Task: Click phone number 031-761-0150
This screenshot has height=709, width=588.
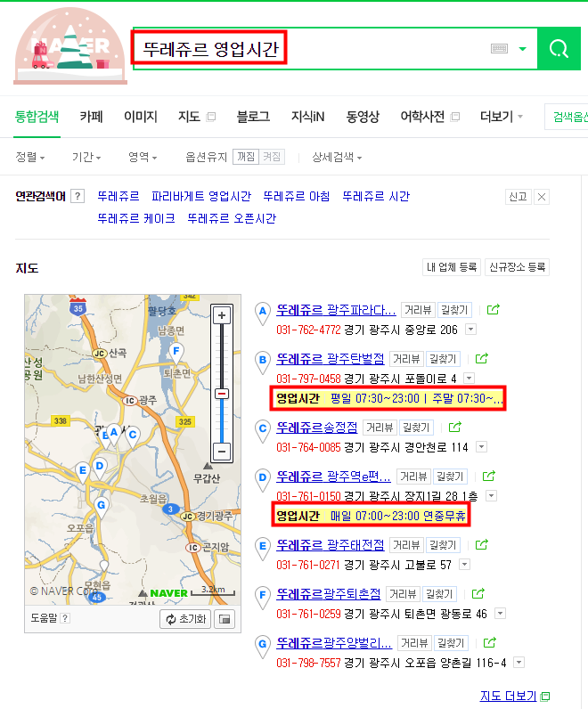Action: coord(308,496)
